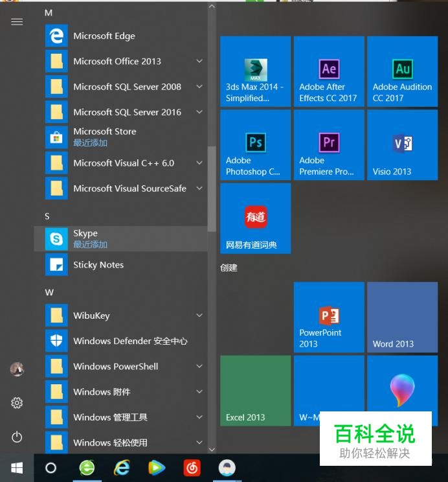Click the letter W section header
This screenshot has height=482, width=448.
(x=49, y=292)
